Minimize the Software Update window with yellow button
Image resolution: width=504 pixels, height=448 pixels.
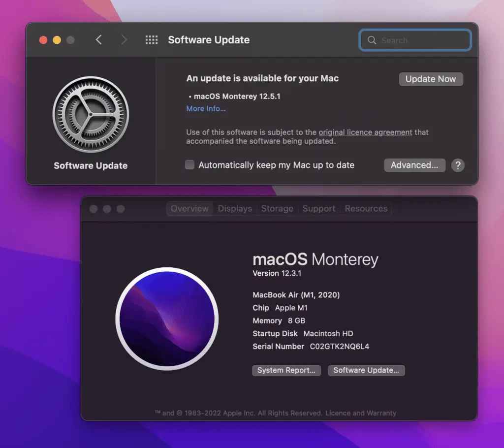[x=57, y=40]
